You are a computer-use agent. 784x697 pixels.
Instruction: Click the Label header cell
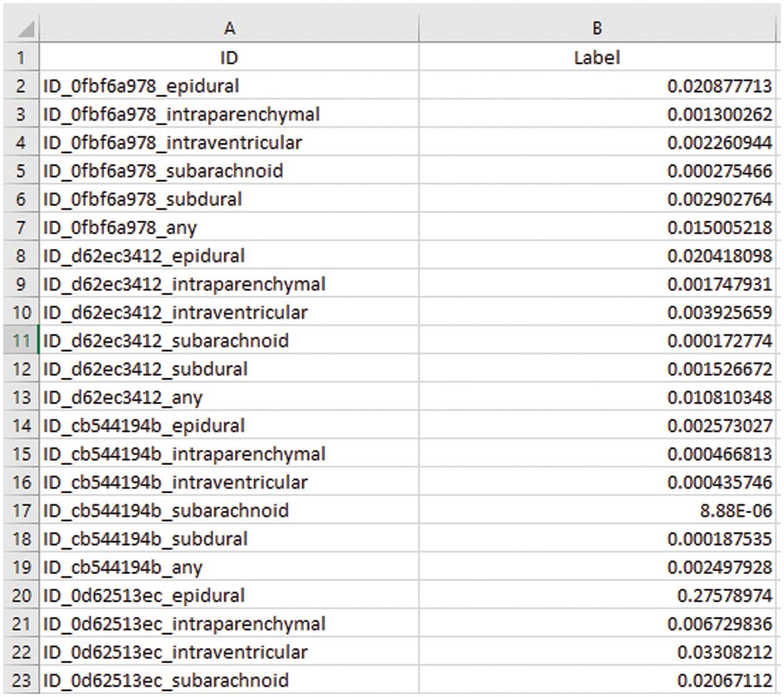(x=596, y=58)
